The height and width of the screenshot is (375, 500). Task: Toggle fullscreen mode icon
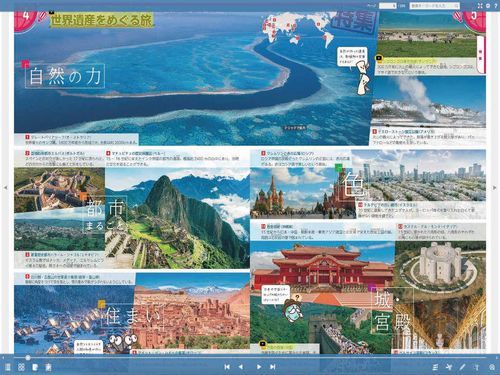click(480, 6)
